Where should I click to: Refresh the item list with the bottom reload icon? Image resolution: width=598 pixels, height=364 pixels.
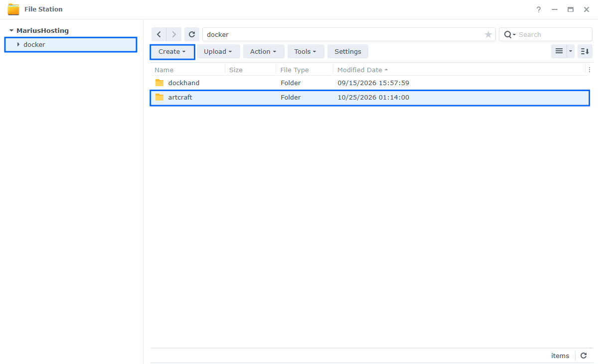(584, 356)
